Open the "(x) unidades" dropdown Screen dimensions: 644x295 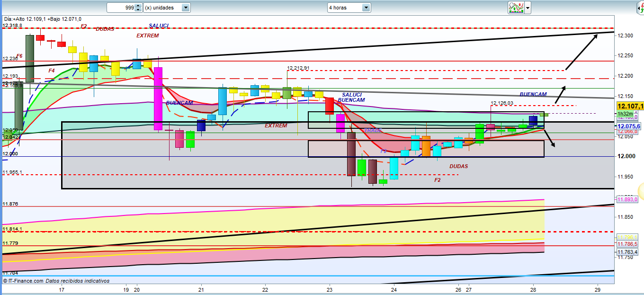(167, 8)
